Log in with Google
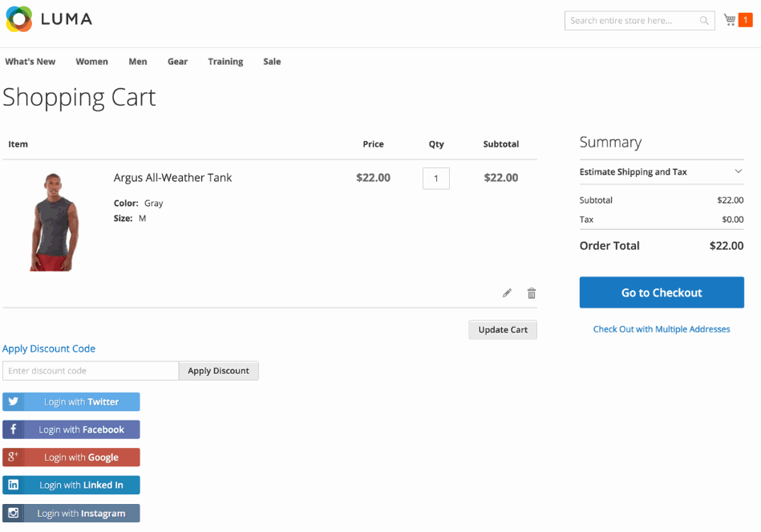Viewport: 761px width, 532px height. coord(71,457)
